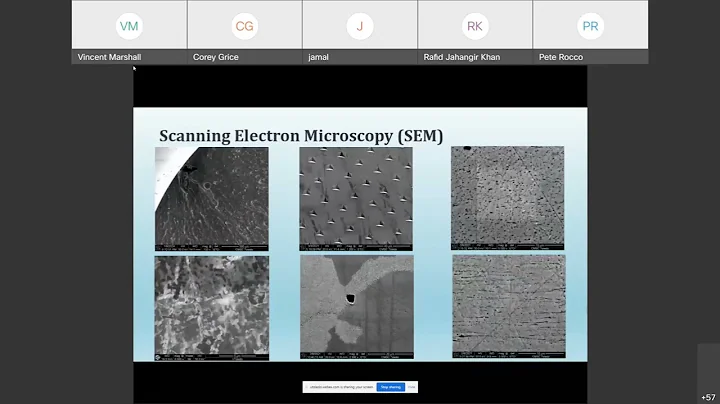This screenshot has width=720, height=404.
Task: Select the Vincent Marshall name label
Action: (109, 57)
